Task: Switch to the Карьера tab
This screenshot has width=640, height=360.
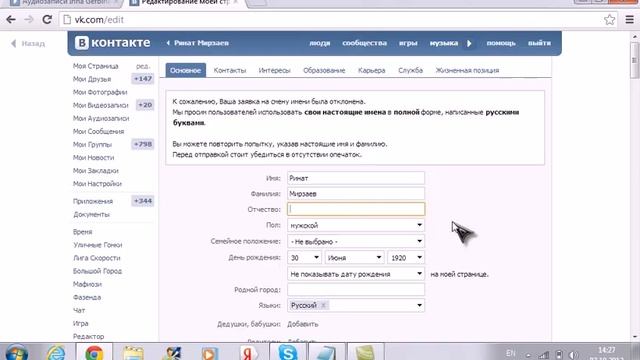Action: (371, 70)
